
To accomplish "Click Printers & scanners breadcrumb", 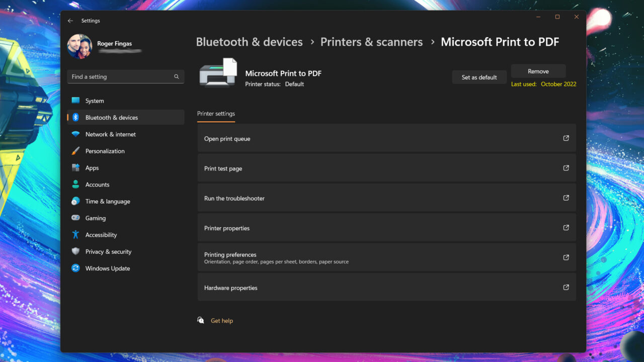I will [371, 42].
